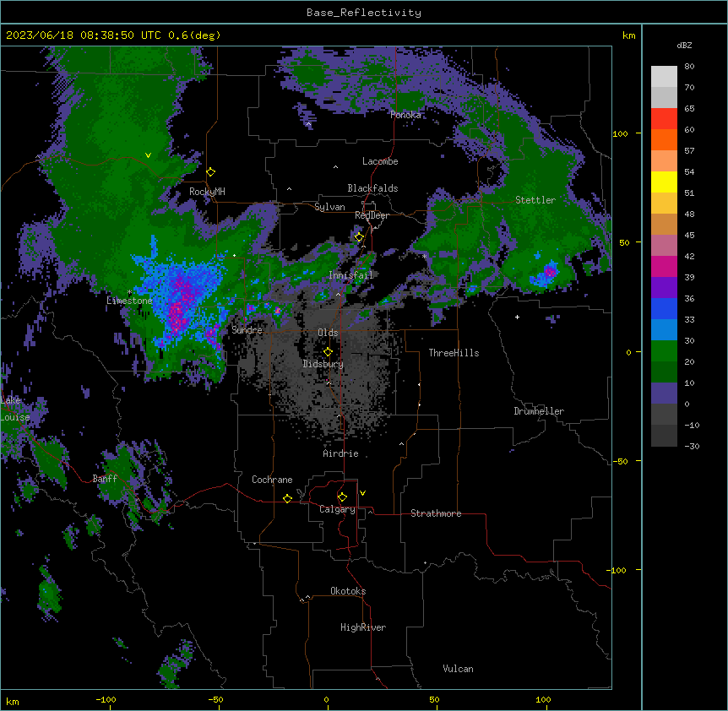Screen dimensions: 728x711
Task: Select the yellow V marker northeast of Calgary
Action: [362, 493]
